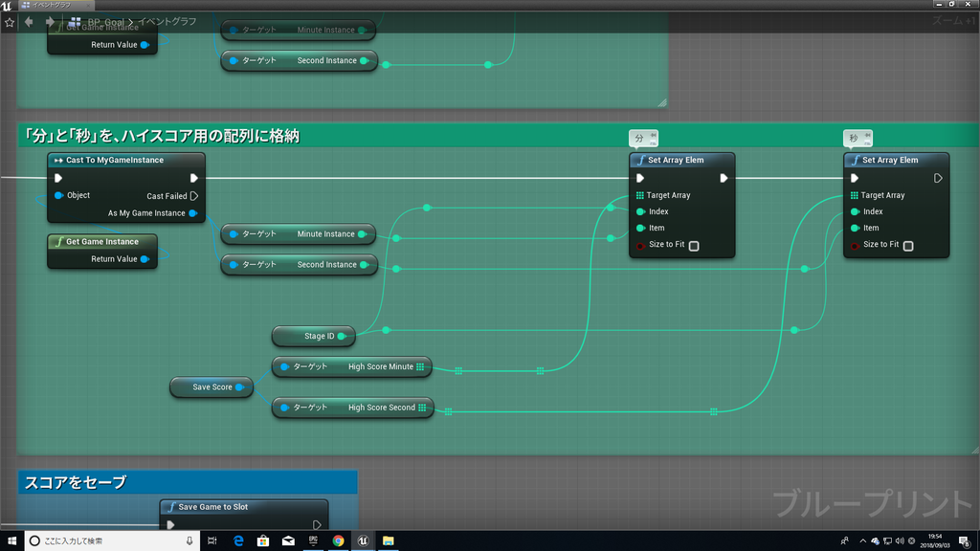This screenshot has height=551, width=980.
Task: Select the lower Get Game Instance node header
Action: click(x=102, y=242)
